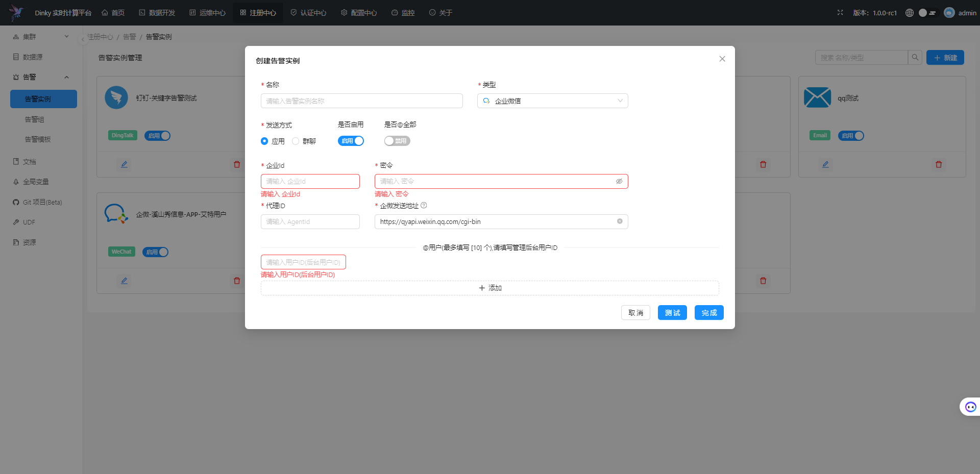Click the 取消 button

click(x=635, y=313)
